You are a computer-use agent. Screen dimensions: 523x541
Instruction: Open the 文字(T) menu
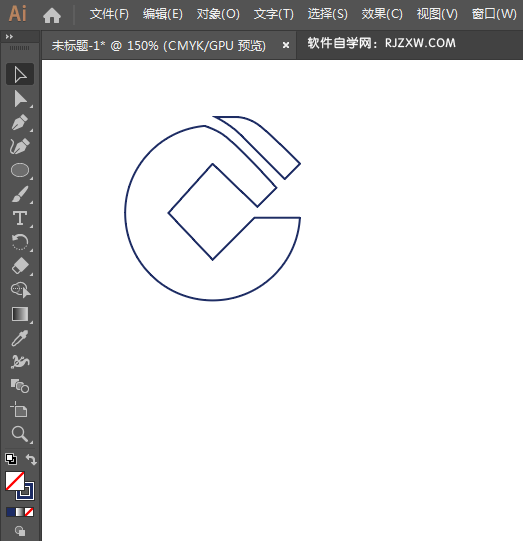[274, 14]
